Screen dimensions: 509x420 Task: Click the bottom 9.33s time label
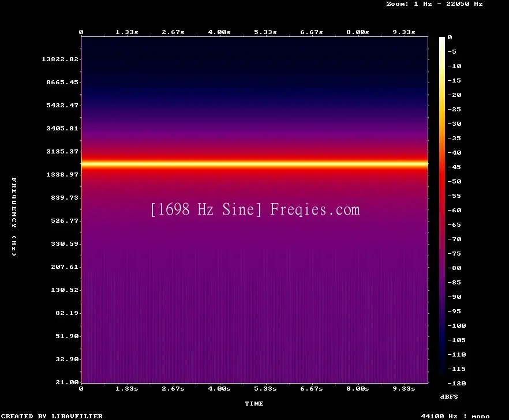pyautogui.click(x=404, y=388)
